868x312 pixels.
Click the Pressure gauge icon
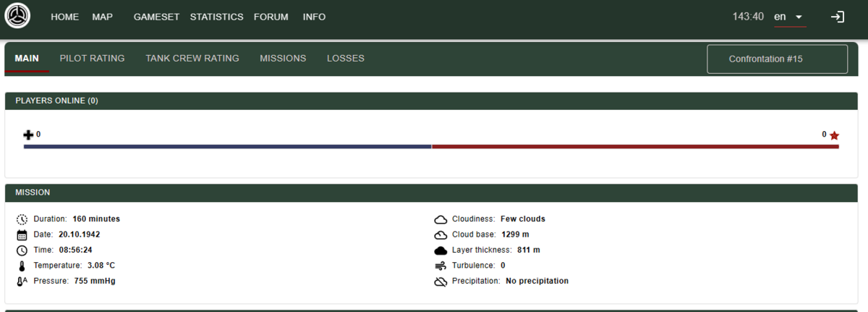(22, 281)
